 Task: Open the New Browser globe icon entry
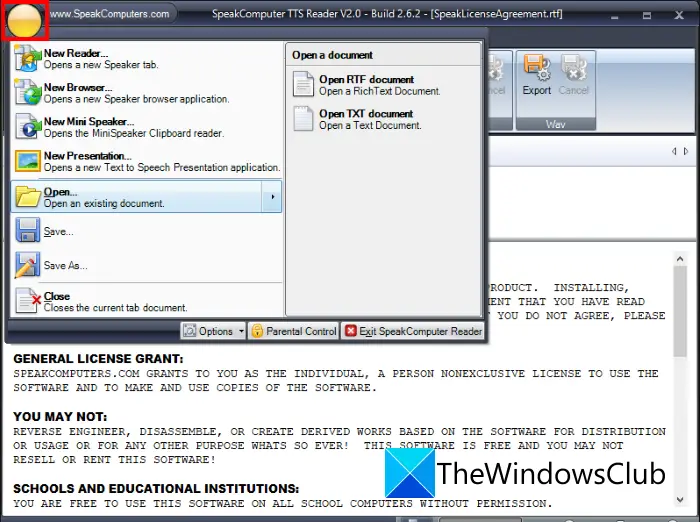tap(28, 92)
